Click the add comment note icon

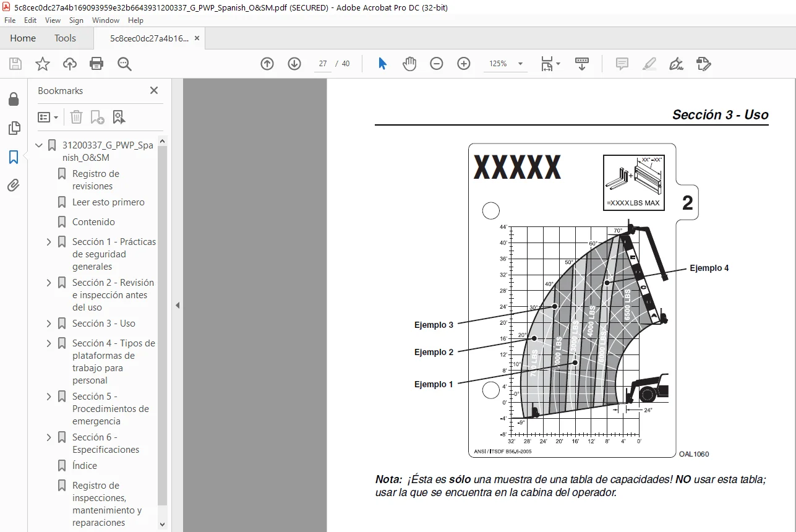(x=622, y=64)
